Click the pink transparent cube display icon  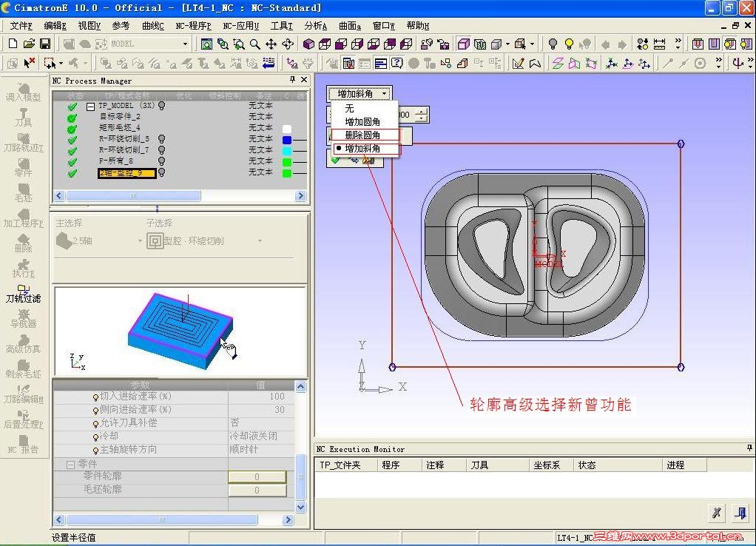464,44
